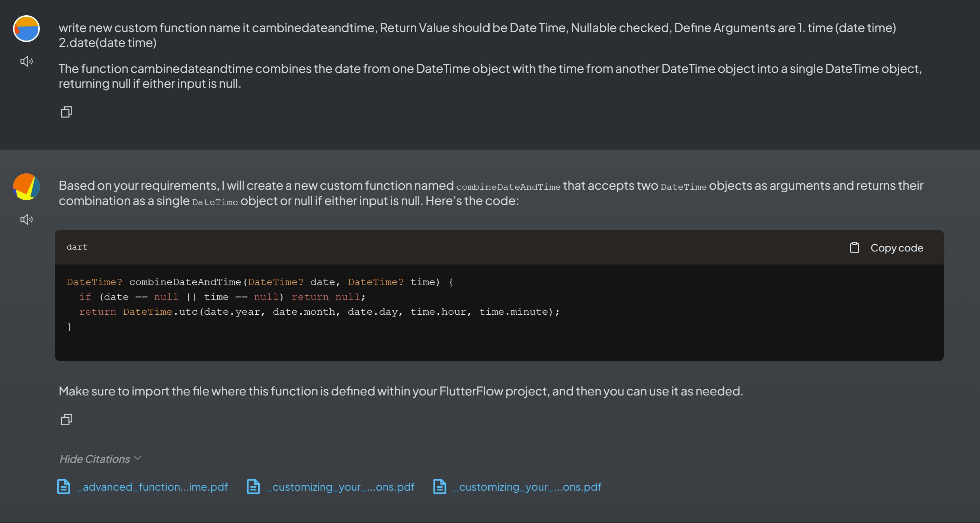The image size is (980, 523).
Task: Play audio for the user message
Action: coord(26,61)
